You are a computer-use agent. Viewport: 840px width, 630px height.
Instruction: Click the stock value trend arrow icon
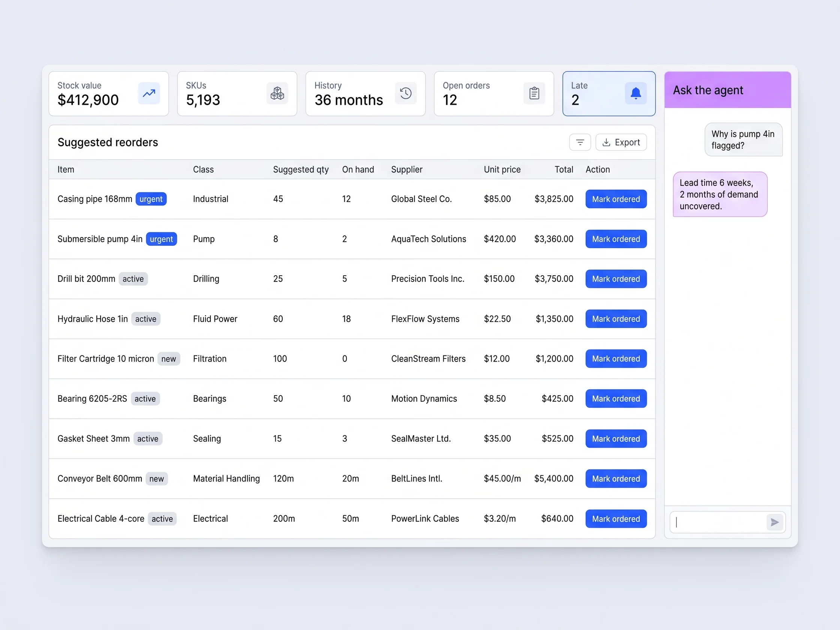click(x=149, y=93)
